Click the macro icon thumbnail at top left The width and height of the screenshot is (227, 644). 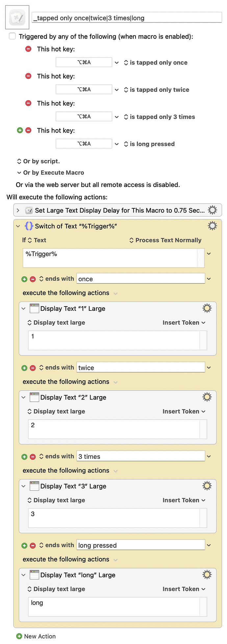point(16,17)
